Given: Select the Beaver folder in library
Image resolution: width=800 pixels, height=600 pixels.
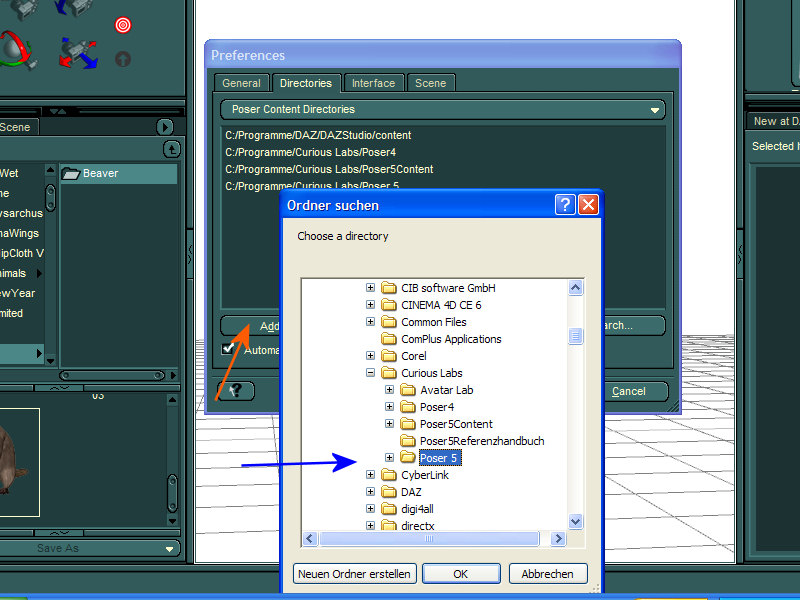Looking at the screenshot, I should tap(118, 173).
